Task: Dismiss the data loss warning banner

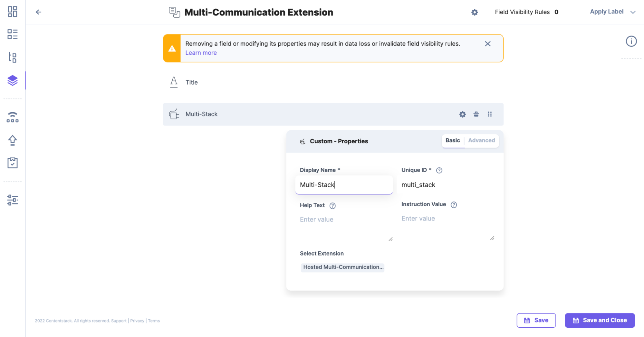Action: 487,44
